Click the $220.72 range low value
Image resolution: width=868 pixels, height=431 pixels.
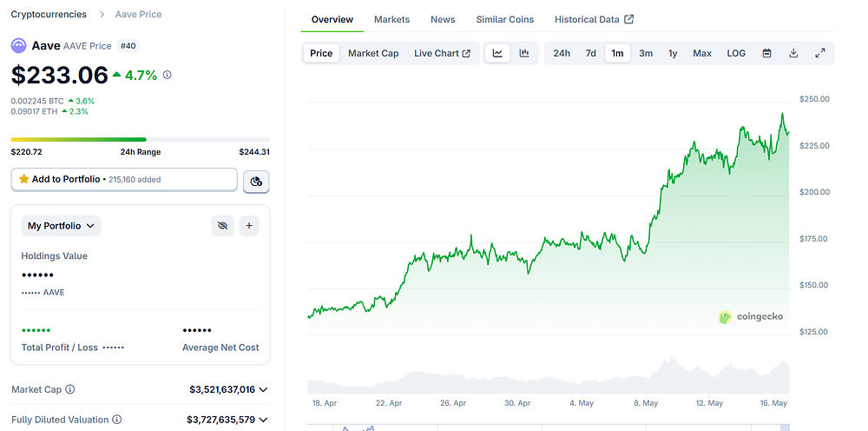27,152
